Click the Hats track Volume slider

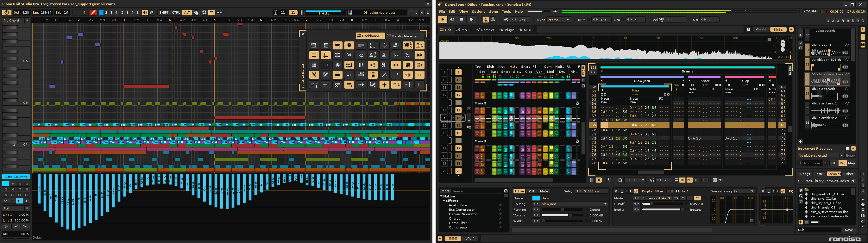pos(562,215)
